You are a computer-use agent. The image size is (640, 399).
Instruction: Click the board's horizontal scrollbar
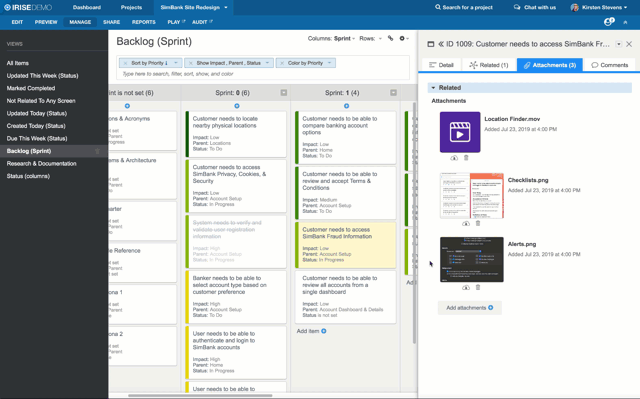[x=200, y=395]
